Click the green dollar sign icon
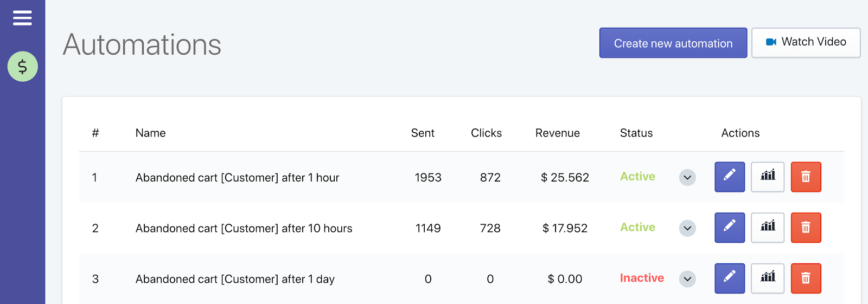The width and height of the screenshot is (868, 304). pyautogui.click(x=23, y=67)
